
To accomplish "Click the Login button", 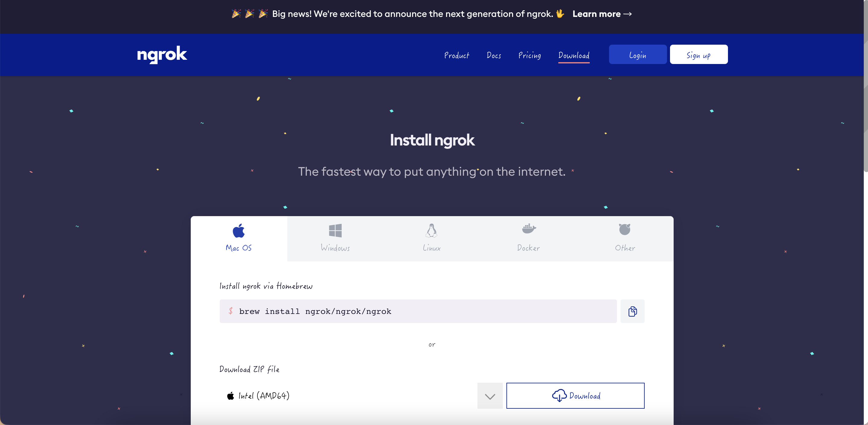I will click(637, 55).
